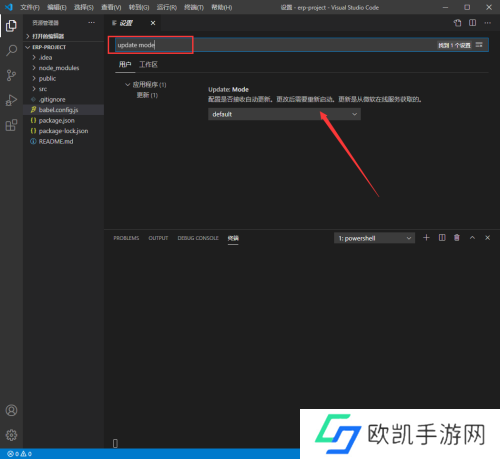Viewport: 500px width, 459px height.
Task: Open the babel.config.js file
Action: pos(58,110)
